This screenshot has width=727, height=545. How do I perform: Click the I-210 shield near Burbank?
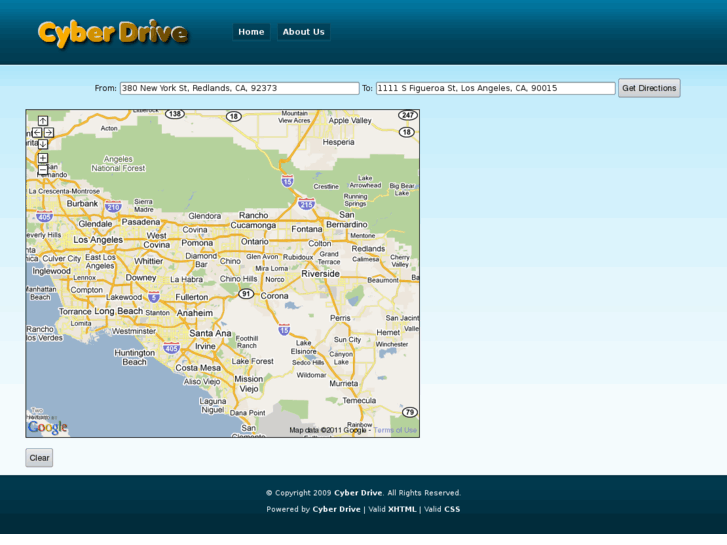(x=113, y=206)
